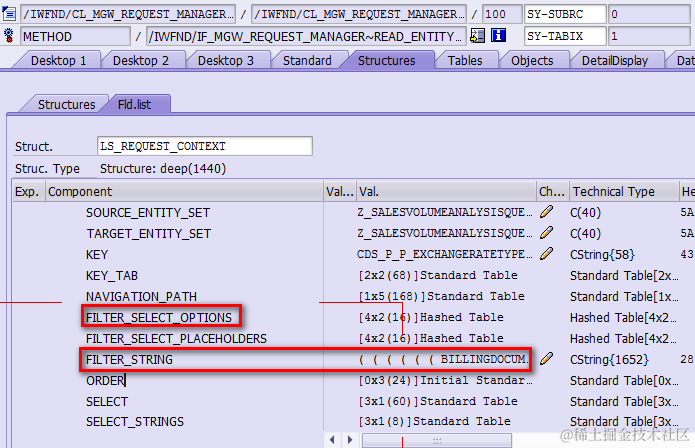Select the Fld.list sub-tab
The height and width of the screenshot is (448, 695).
pos(134,104)
